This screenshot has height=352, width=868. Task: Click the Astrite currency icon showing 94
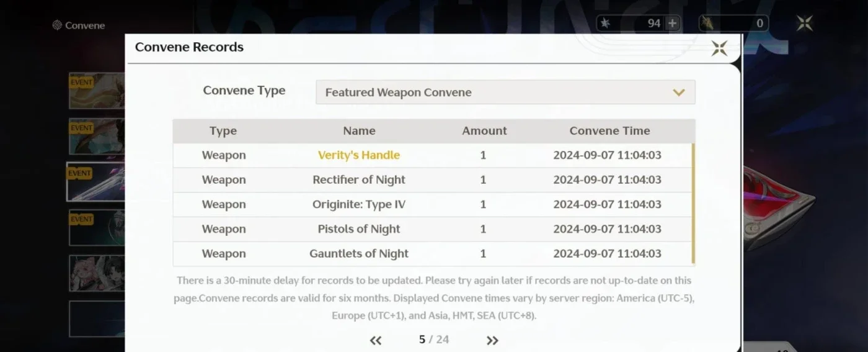point(606,24)
